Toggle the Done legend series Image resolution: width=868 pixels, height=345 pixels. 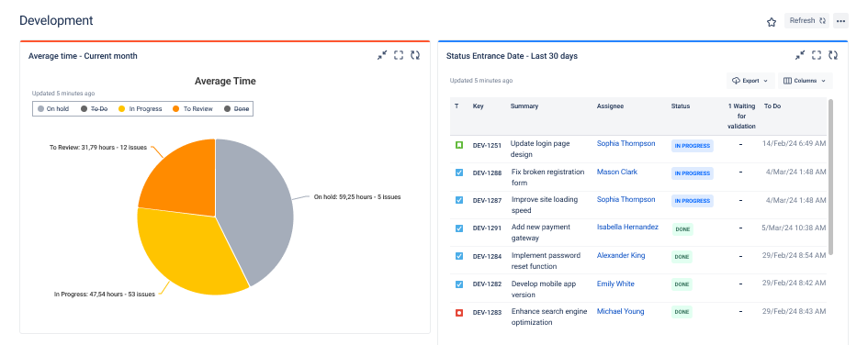(236, 109)
